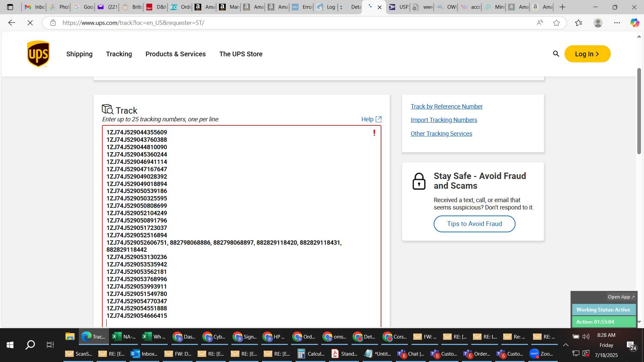Open the NA- Excel taskbar item
Image resolution: width=644 pixels, height=362 pixels.
124,337
